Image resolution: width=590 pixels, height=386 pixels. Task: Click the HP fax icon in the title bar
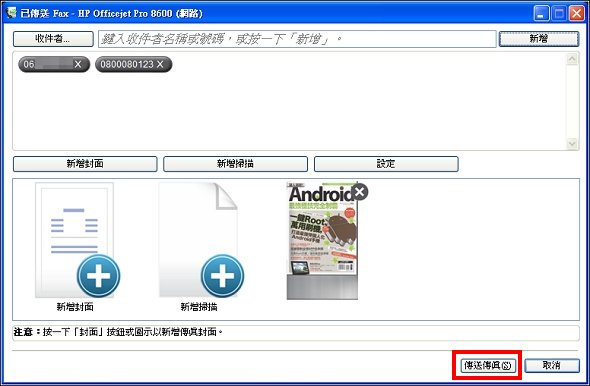pos(12,13)
